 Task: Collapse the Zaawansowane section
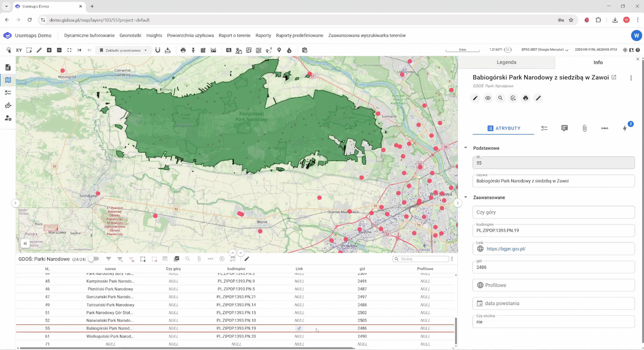(x=465, y=198)
